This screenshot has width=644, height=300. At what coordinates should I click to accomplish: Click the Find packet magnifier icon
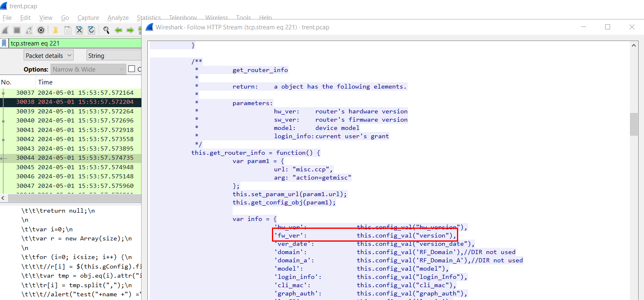tap(106, 30)
